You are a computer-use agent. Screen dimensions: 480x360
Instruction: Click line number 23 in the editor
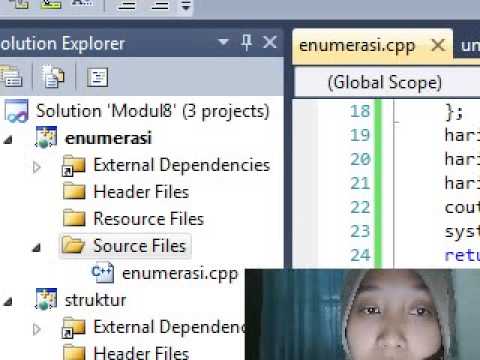click(360, 231)
